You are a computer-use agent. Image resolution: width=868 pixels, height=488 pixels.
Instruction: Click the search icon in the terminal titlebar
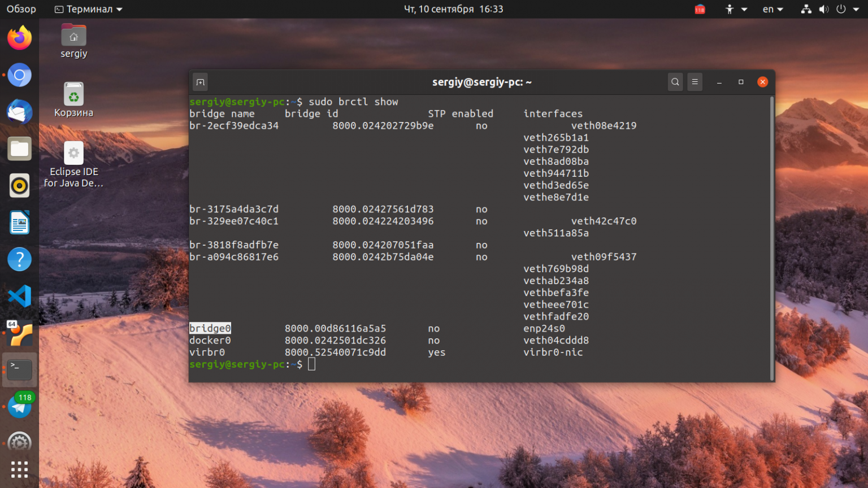tap(675, 81)
